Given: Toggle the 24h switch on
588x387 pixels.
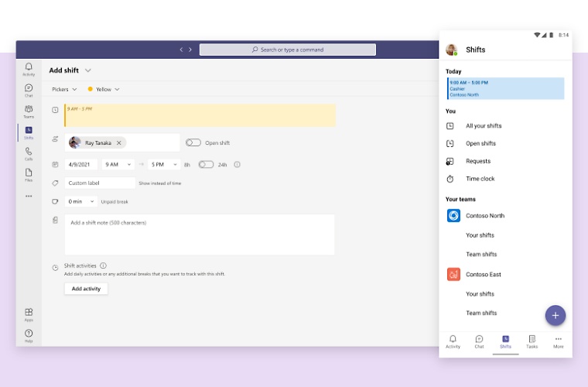Looking at the screenshot, I should point(206,164).
